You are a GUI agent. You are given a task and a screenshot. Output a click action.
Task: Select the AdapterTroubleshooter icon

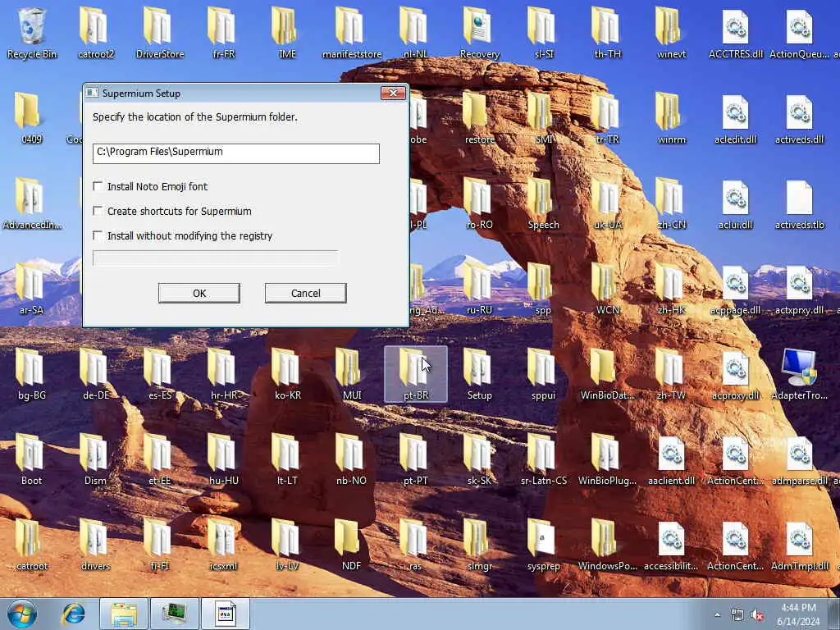point(799,375)
